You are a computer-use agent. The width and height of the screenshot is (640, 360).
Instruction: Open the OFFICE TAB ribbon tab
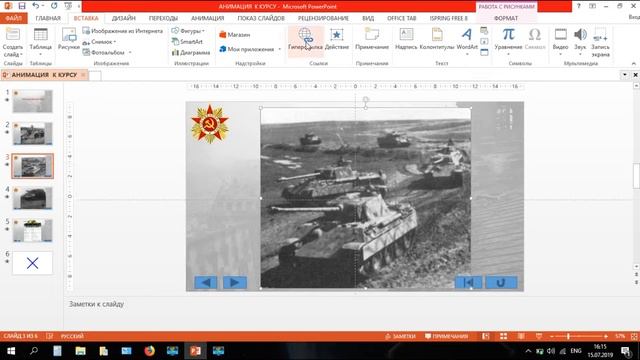pyautogui.click(x=402, y=18)
